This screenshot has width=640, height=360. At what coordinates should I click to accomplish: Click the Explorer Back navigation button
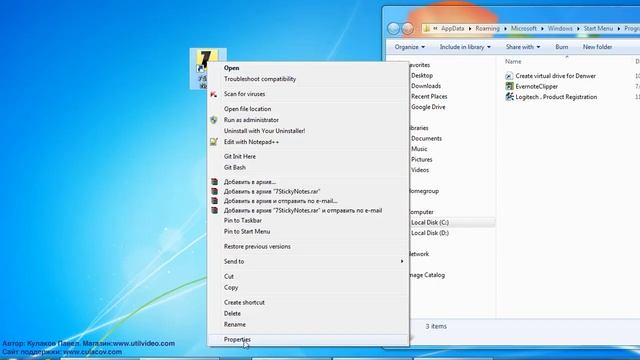[393, 29]
